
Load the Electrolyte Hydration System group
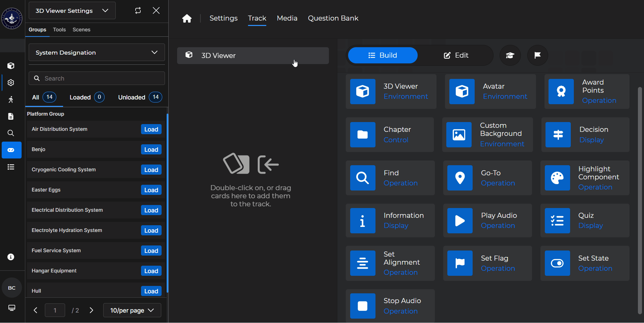click(x=151, y=231)
